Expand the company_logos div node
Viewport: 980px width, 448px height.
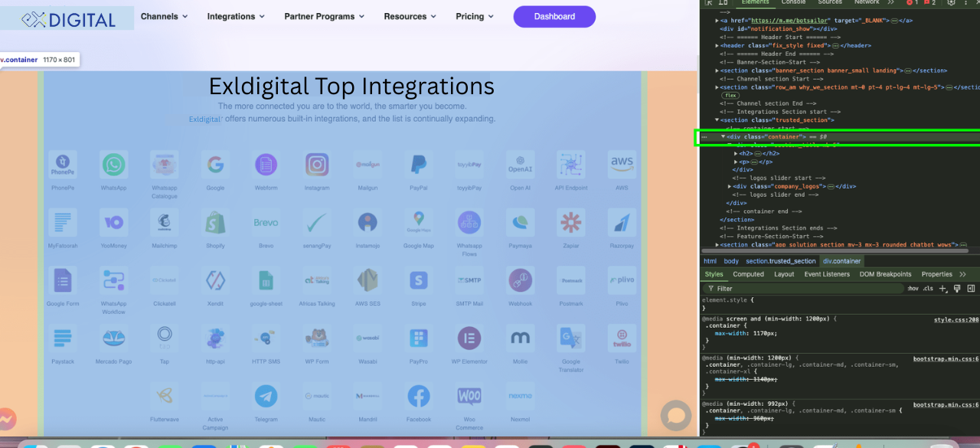(x=730, y=186)
